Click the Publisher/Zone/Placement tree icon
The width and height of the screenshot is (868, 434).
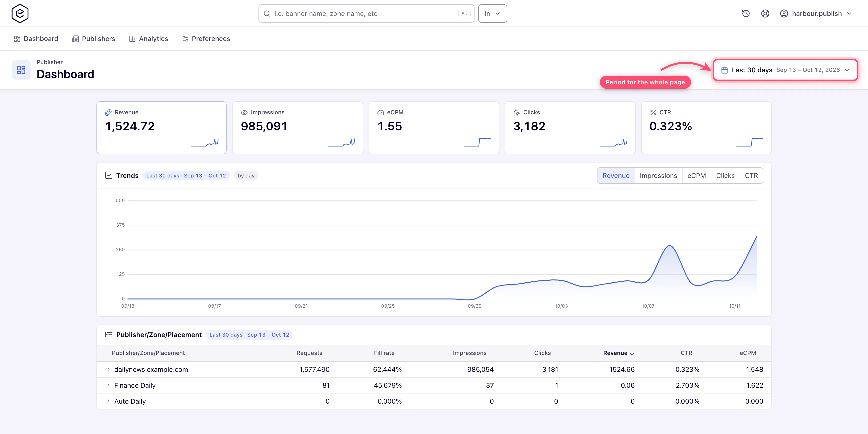click(x=108, y=335)
